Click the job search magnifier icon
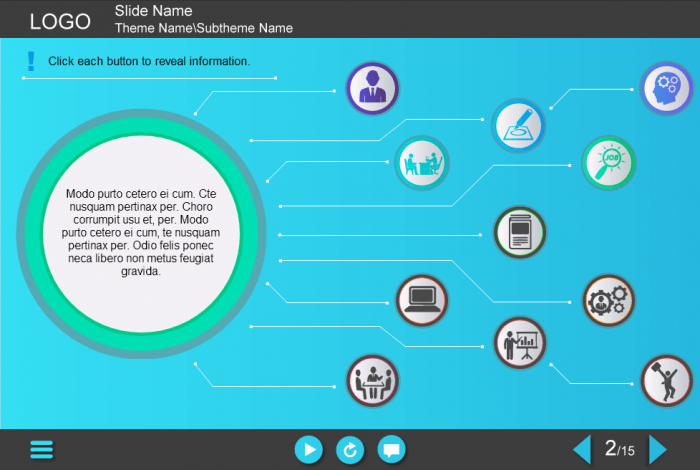This screenshot has width=700, height=470. point(609,162)
